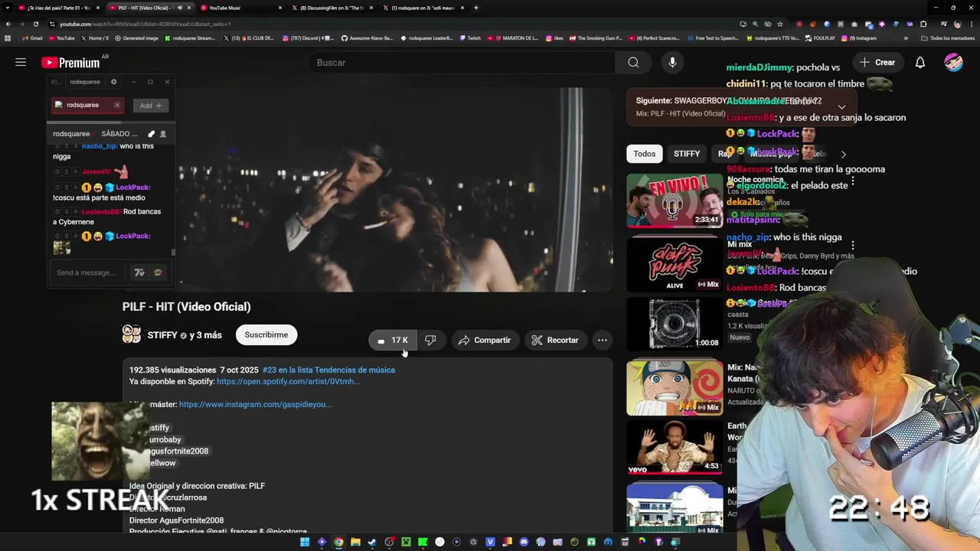This screenshot has width=980, height=551.
Task: Select the STIFFY filter chip
Action: click(x=687, y=154)
